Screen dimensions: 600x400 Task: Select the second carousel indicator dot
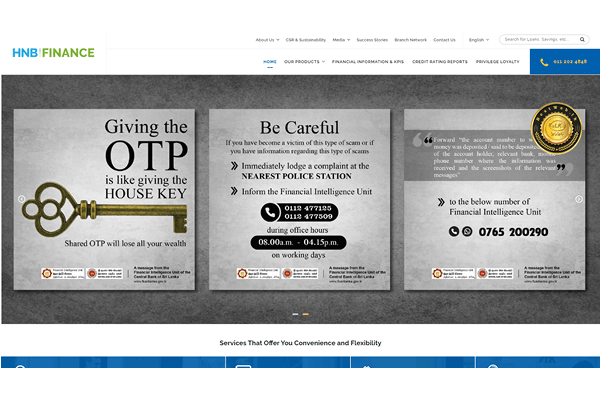(305, 314)
